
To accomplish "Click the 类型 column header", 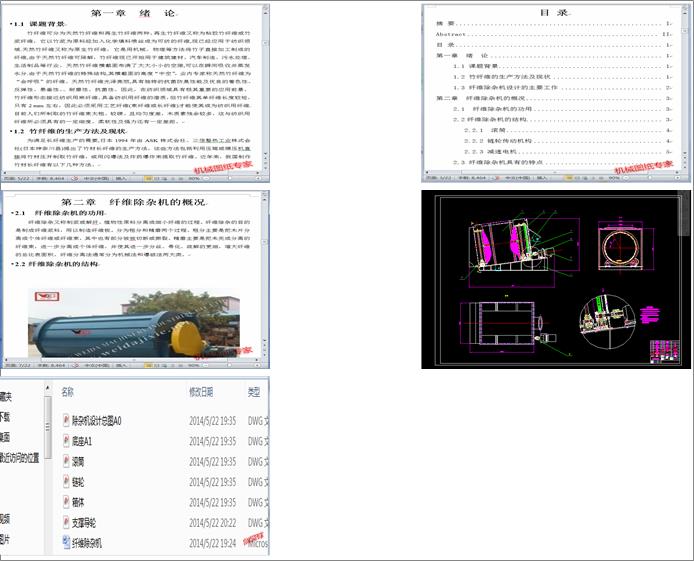I will pyautogui.click(x=254, y=392).
